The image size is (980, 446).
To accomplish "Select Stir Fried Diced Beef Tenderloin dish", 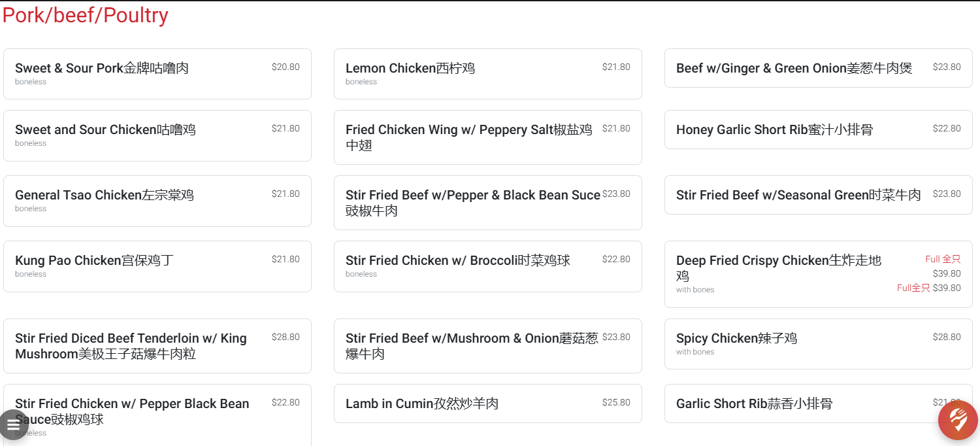I will point(157,346).
